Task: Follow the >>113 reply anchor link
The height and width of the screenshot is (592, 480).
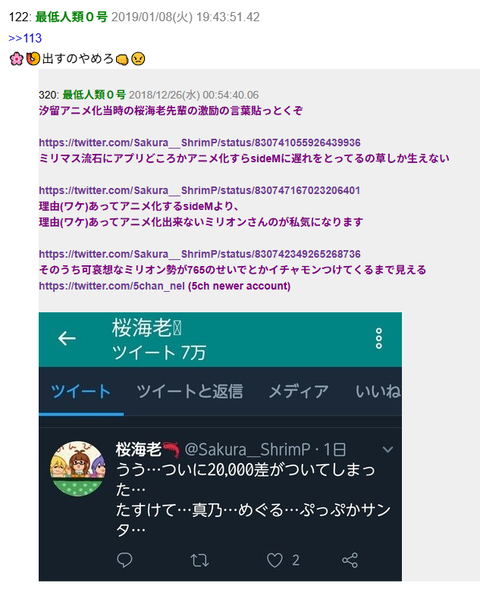Action: point(25,38)
